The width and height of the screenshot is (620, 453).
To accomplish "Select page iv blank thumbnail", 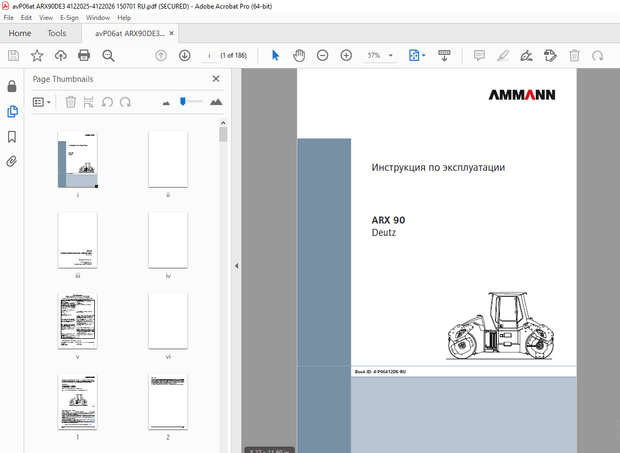I will click(168, 240).
